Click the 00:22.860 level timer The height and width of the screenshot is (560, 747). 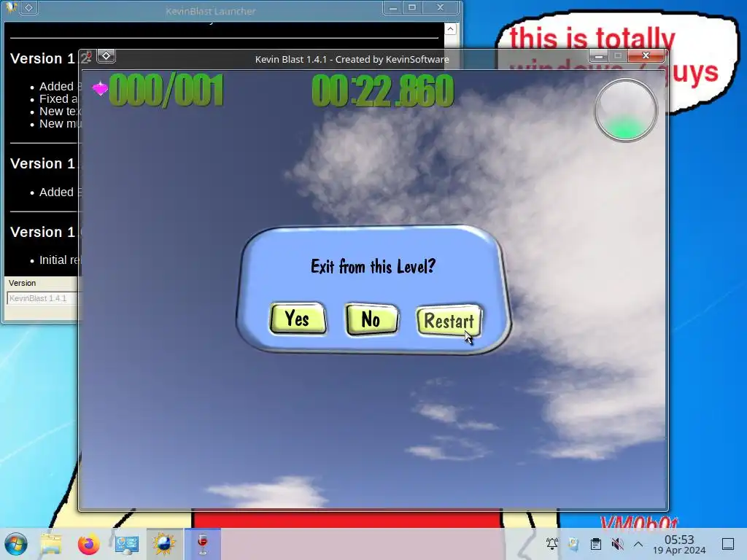383,90
